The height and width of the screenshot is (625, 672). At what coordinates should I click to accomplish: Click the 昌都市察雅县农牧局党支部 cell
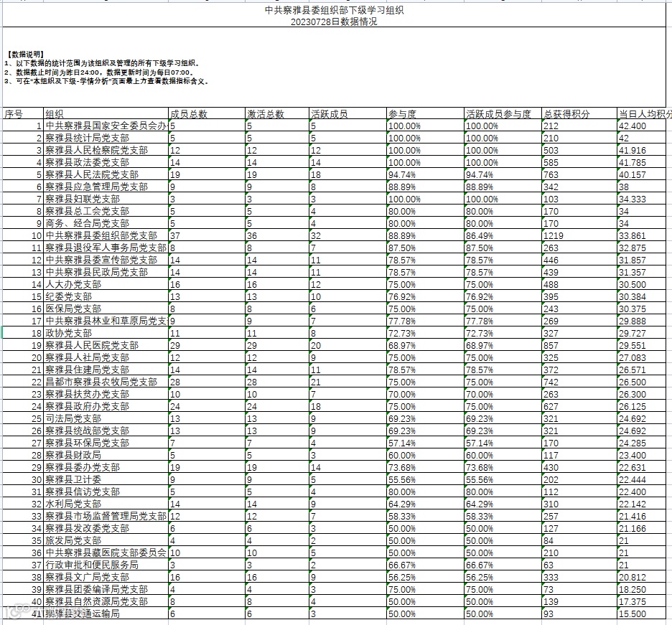click(x=106, y=382)
